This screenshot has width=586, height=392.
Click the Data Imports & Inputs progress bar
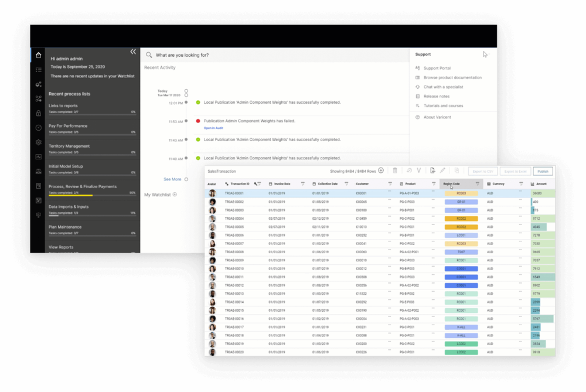click(x=92, y=216)
